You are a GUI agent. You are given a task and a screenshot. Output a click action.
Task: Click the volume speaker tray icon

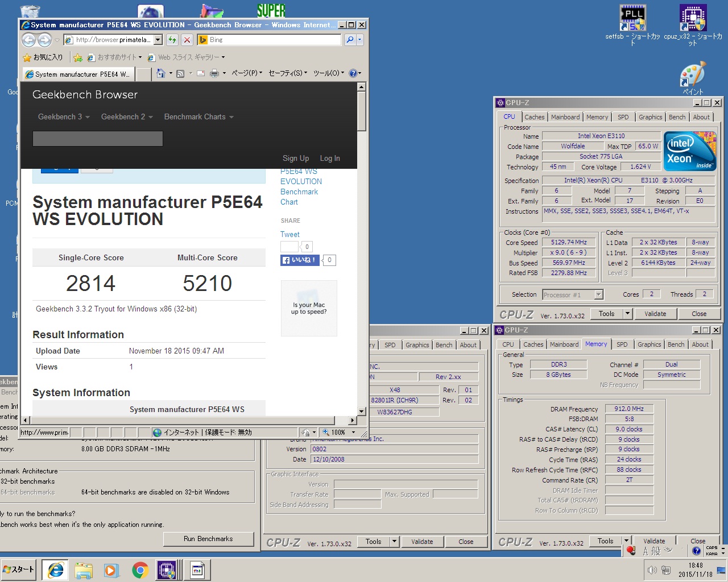click(652, 570)
